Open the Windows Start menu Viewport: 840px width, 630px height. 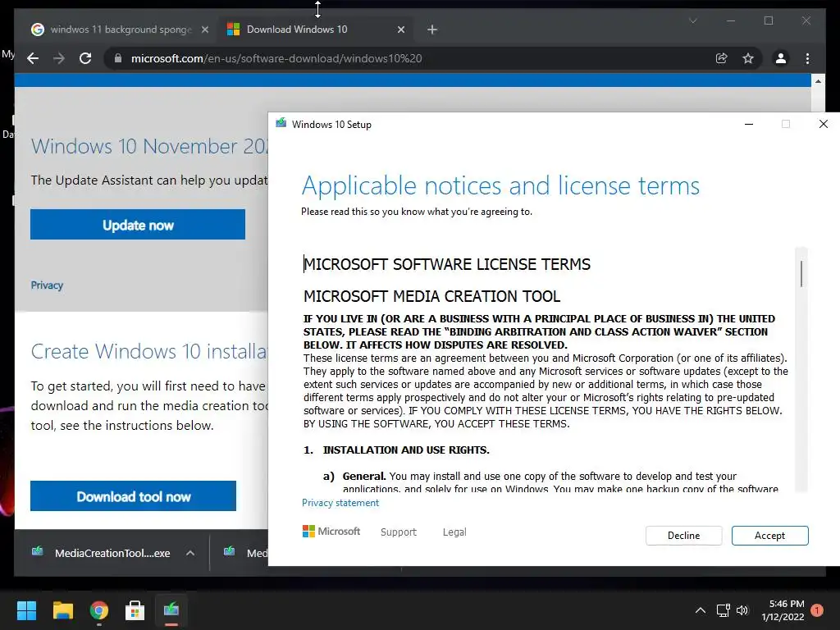(26, 610)
